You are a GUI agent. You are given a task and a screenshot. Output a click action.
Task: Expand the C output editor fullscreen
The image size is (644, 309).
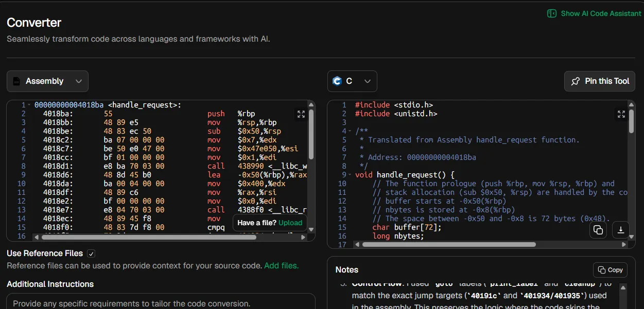pyautogui.click(x=621, y=114)
